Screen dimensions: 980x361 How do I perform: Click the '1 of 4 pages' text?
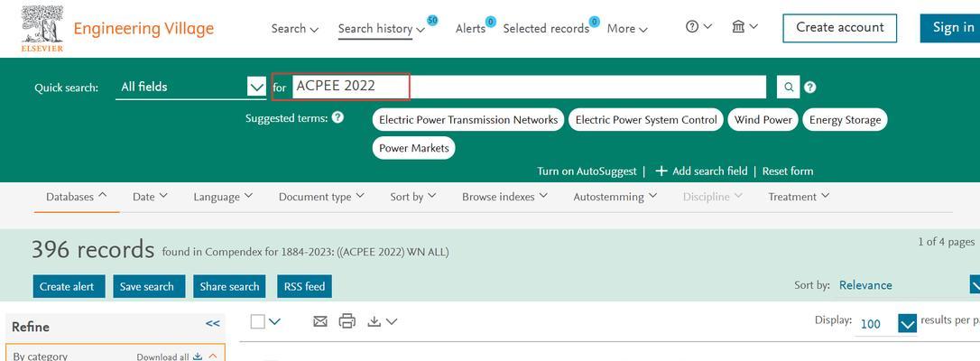pyautogui.click(x=946, y=243)
